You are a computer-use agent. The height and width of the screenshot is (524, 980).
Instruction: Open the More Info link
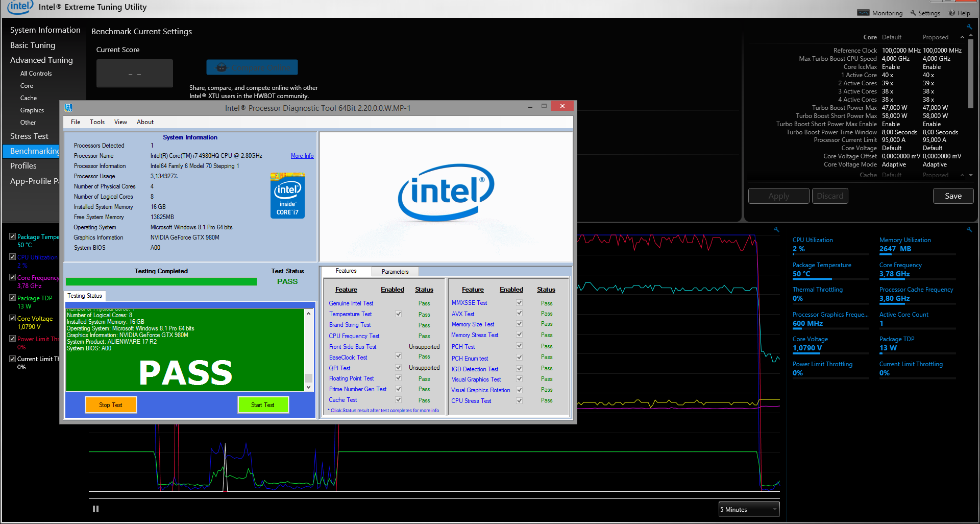point(302,156)
